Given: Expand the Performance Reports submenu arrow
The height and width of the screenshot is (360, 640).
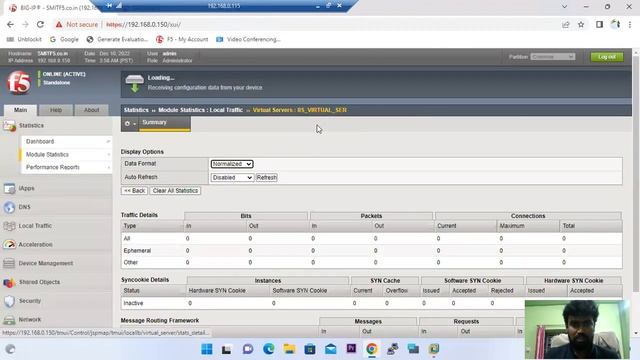Looking at the screenshot, I should 108,167.
